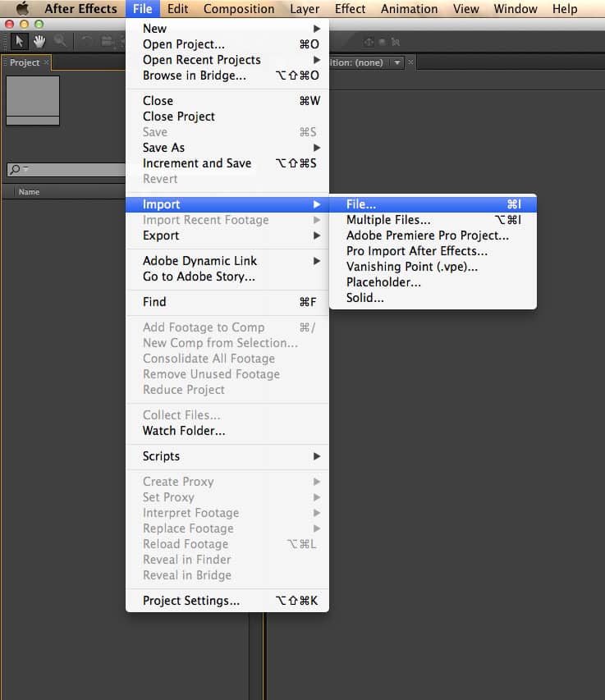Open the Help menu
605x700 pixels.
(565, 8)
